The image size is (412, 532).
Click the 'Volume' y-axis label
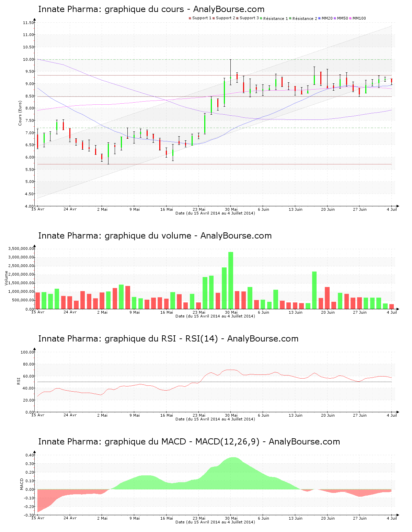coord(6,278)
